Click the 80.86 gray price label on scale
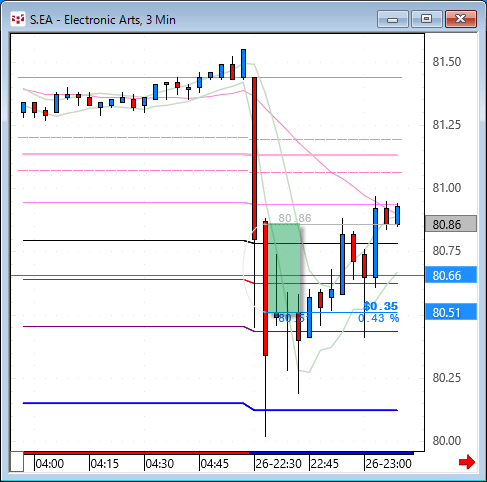487x482 pixels. (x=451, y=224)
